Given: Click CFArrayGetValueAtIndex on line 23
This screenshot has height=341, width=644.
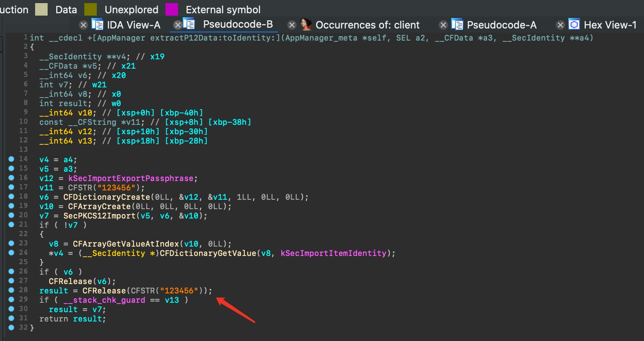Looking at the screenshot, I should tap(126, 244).
